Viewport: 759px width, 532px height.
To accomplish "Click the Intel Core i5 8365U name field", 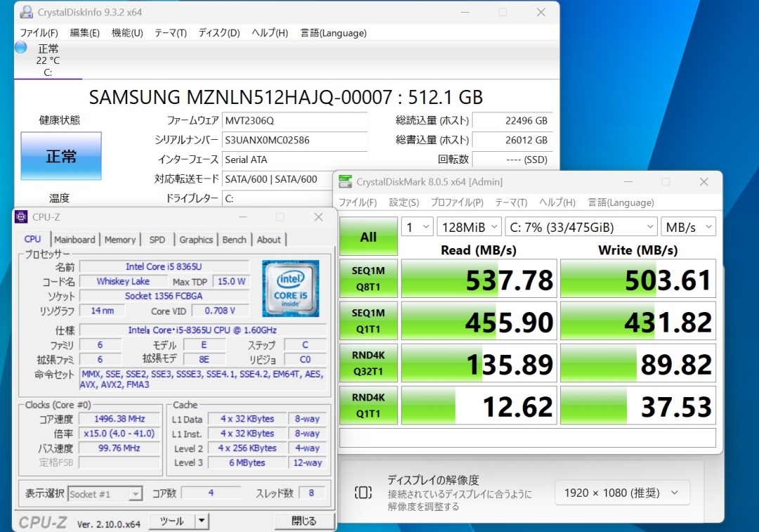I will 164,266.
